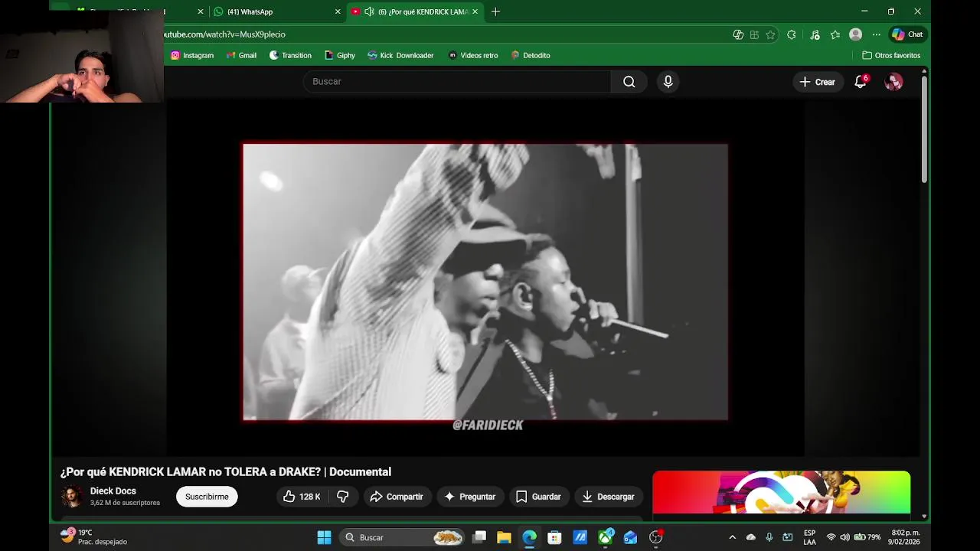Add this page to favorites with star
The width and height of the screenshot is (980, 551).
770,34
